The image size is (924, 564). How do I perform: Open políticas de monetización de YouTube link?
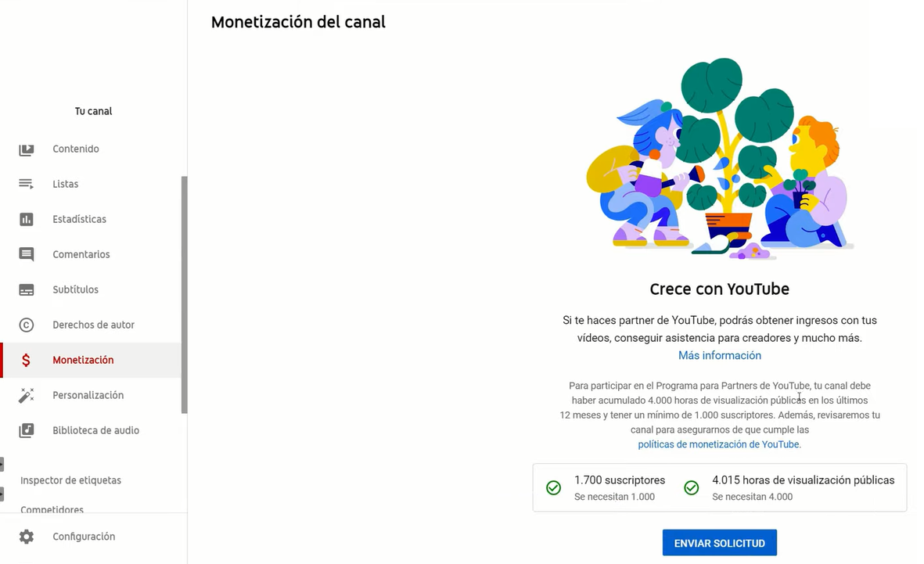tap(718, 444)
